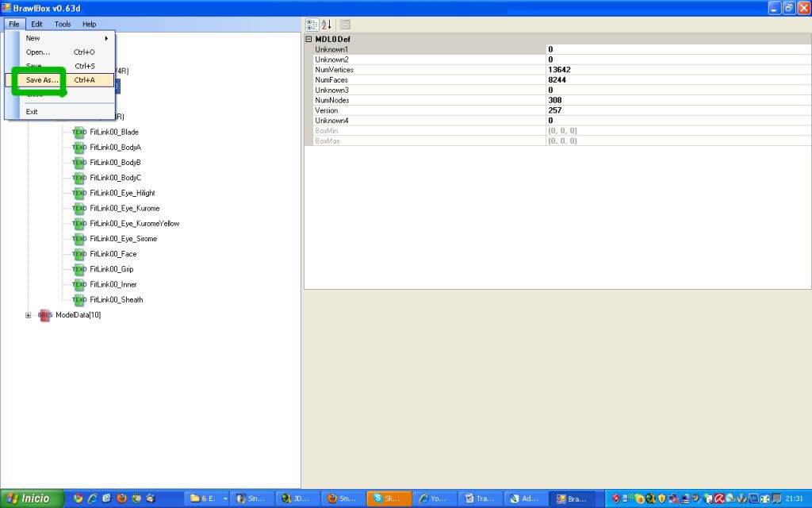The width and height of the screenshot is (812, 508).
Task: Click the NumVertices value field
Action: (x=674, y=70)
